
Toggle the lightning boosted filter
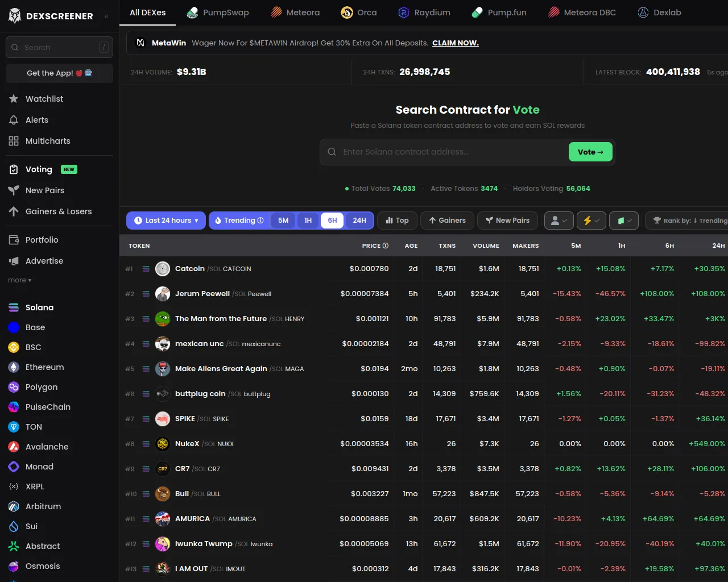point(591,221)
